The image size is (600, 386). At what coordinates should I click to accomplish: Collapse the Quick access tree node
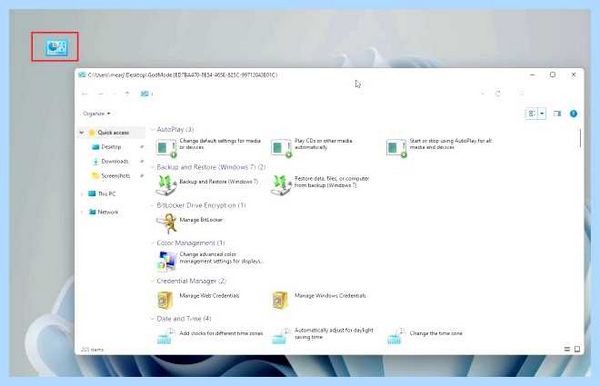click(82, 133)
